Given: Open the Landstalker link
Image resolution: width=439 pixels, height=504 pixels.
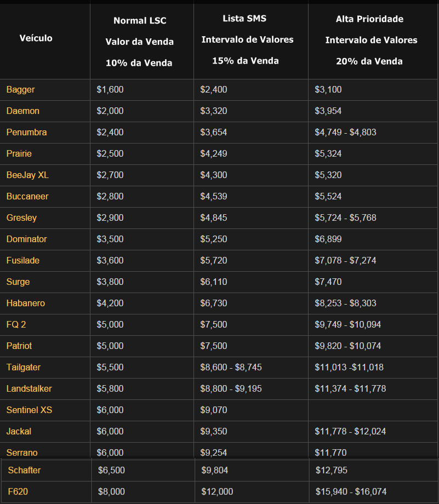Looking at the screenshot, I should pyautogui.click(x=29, y=388).
